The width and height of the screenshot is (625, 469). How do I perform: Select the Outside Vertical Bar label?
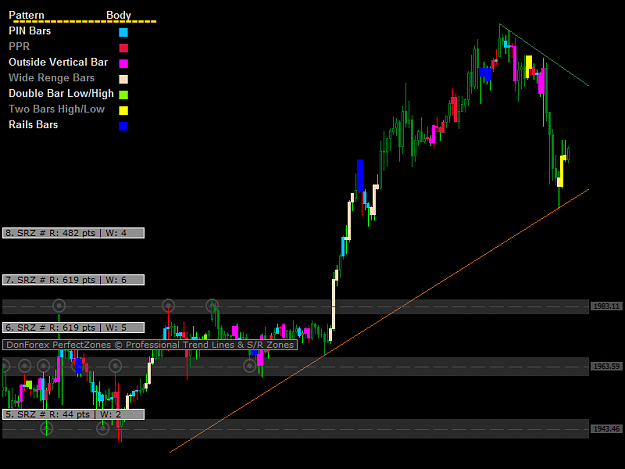(58, 62)
